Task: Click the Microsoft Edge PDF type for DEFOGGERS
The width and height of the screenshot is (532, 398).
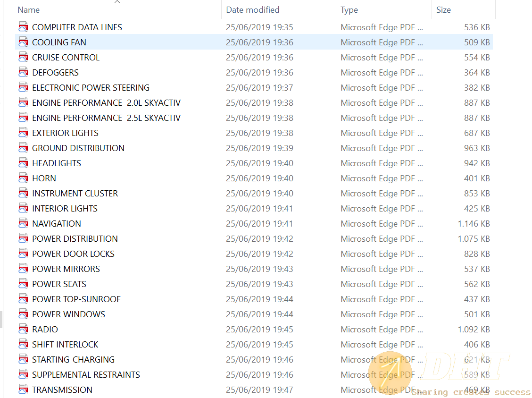Action: tap(382, 72)
